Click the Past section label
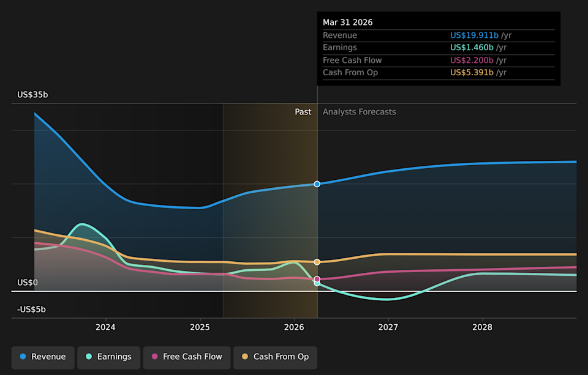Viewport: 588px width, 375px height. pyautogui.click(x=303, y=112)
